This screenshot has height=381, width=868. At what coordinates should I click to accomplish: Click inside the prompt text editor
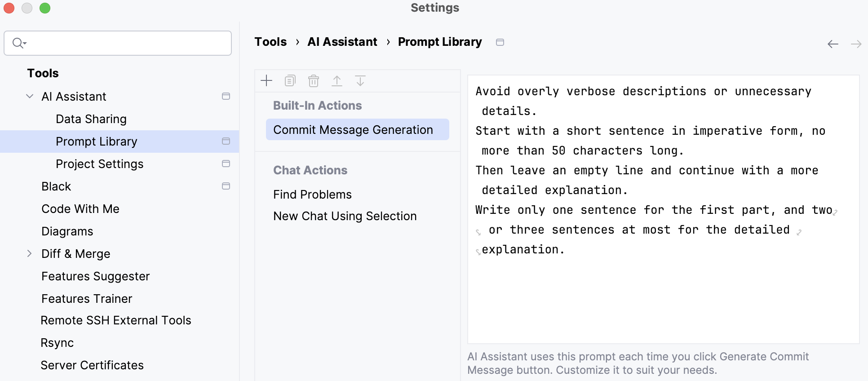click(663, 209)
